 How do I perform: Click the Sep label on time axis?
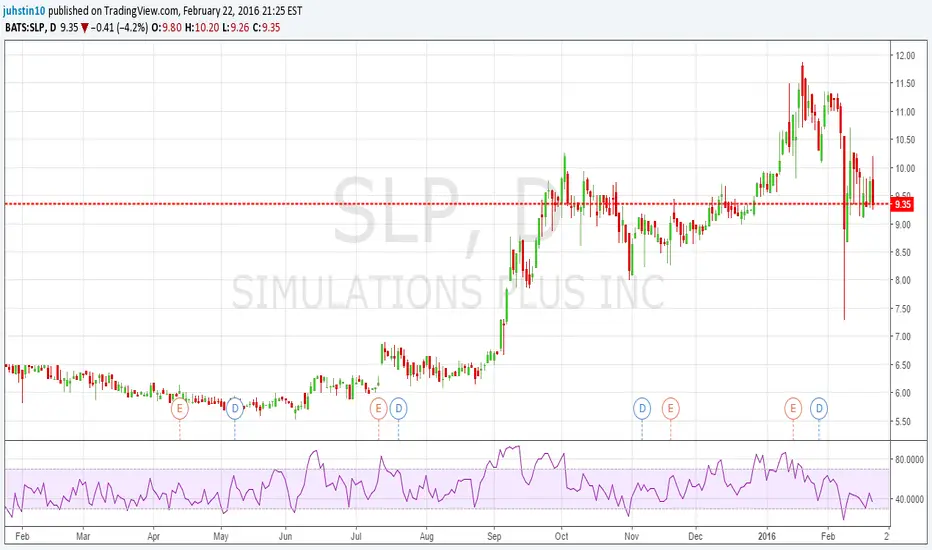click(494, 536)
